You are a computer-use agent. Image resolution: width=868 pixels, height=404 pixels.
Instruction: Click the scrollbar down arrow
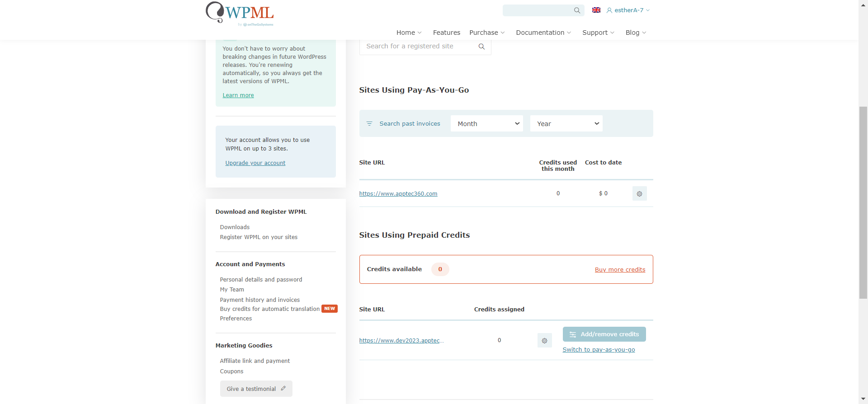coord(863,399)
